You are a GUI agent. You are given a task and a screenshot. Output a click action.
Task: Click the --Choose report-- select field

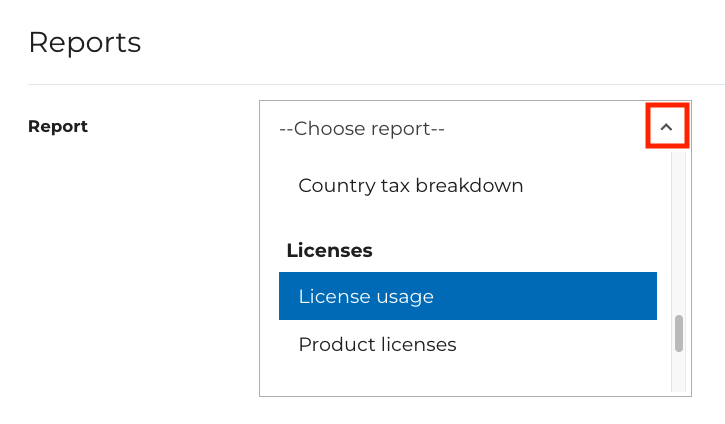click(475, 128)
